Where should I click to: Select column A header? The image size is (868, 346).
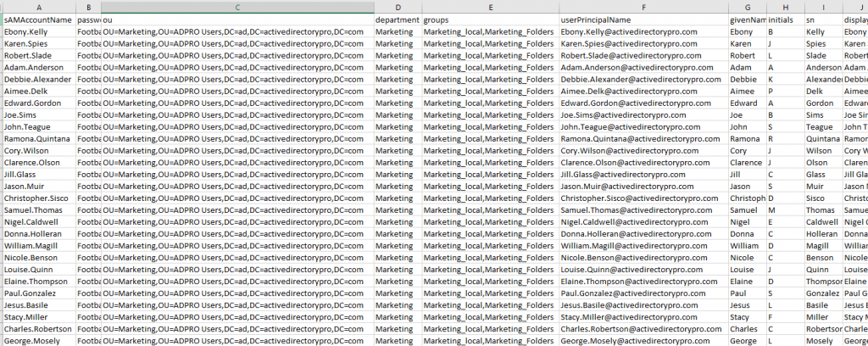point(39,7)
